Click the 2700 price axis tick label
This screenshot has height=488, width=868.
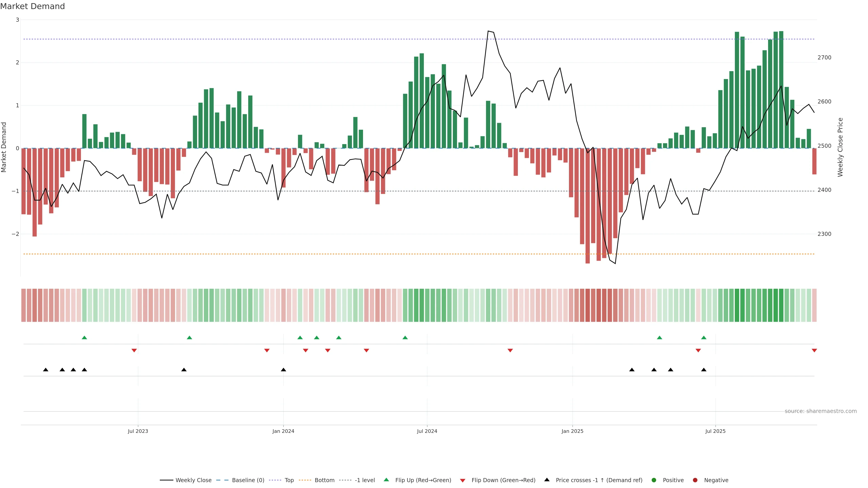824,58
